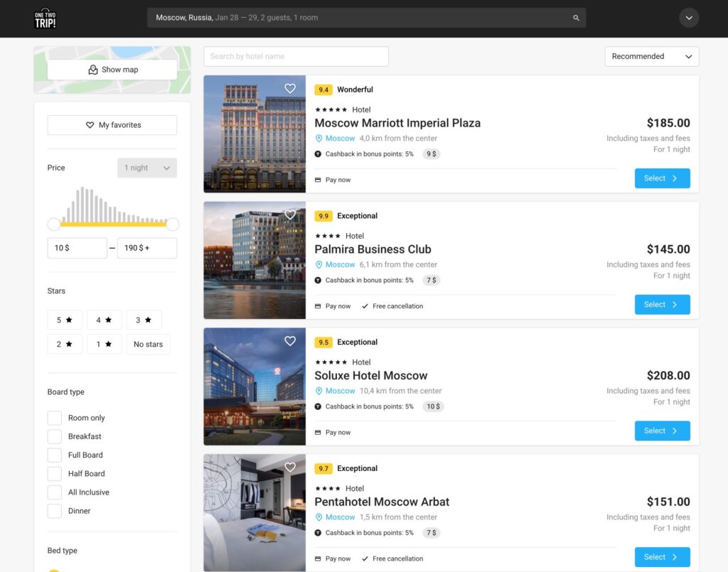Screen dimensions: 728x572
Task: Click the Moscow location pin for Pentahotel Moscow Arbat
Action: [335, 517]
